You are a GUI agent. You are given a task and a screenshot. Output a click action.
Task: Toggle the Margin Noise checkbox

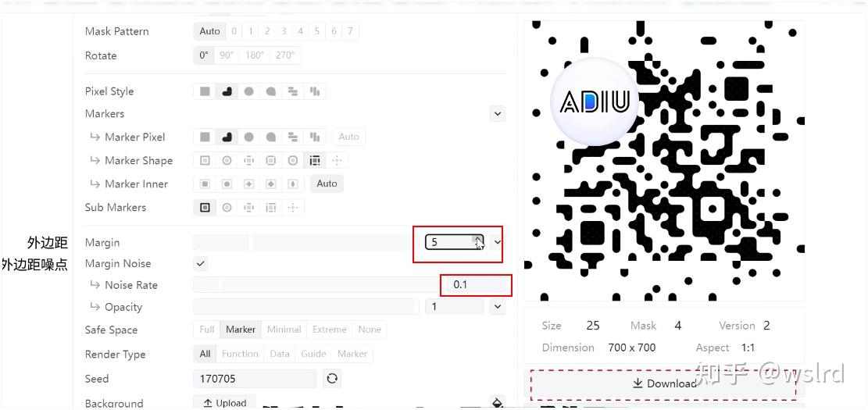coord(201,263)
